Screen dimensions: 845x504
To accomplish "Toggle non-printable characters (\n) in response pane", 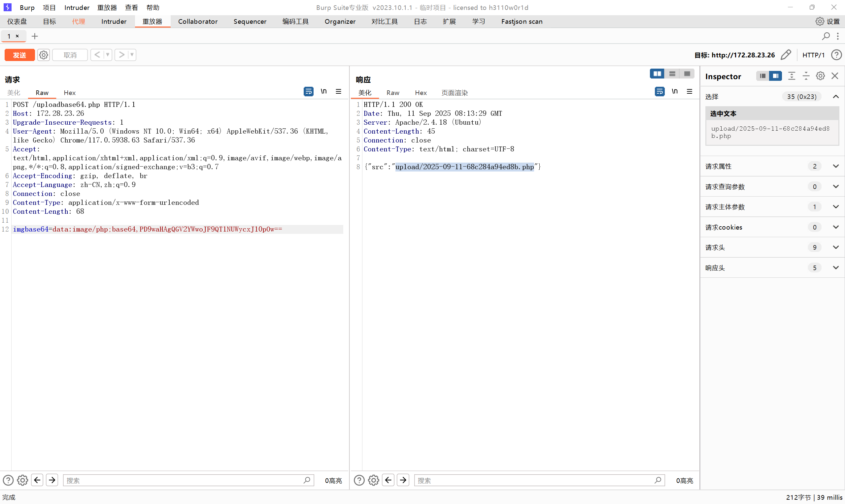I will point(674,91).
